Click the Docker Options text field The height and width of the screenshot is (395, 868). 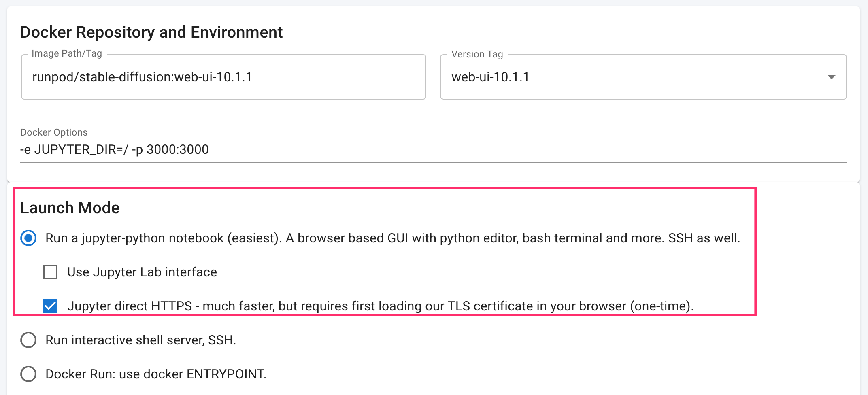click(433, 150)
